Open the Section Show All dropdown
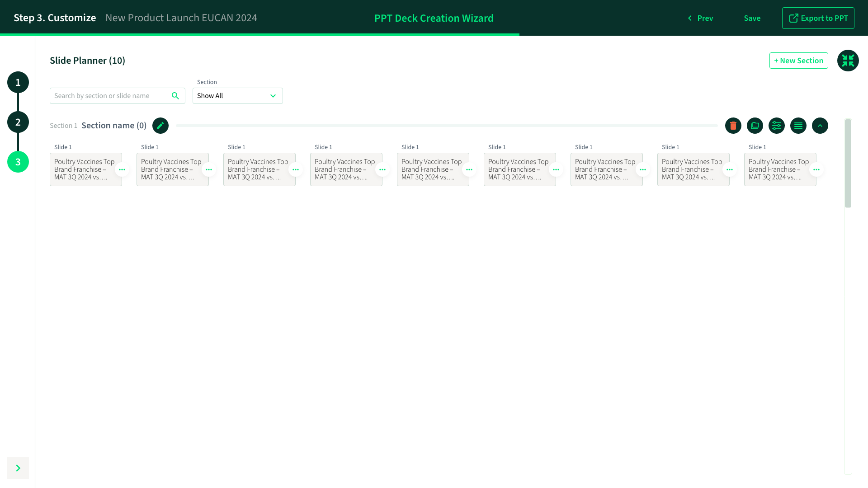Screen dimensions: 868x488 tap(237, 96)
